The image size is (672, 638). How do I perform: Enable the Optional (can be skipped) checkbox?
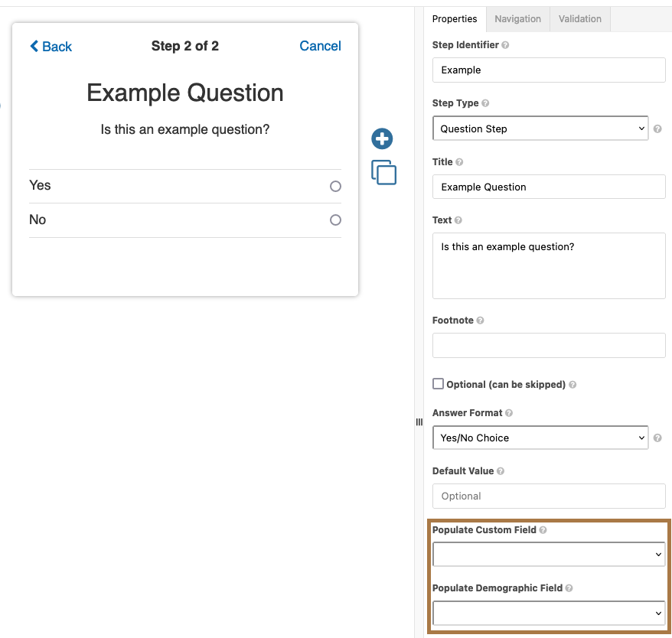coord(439,384)
